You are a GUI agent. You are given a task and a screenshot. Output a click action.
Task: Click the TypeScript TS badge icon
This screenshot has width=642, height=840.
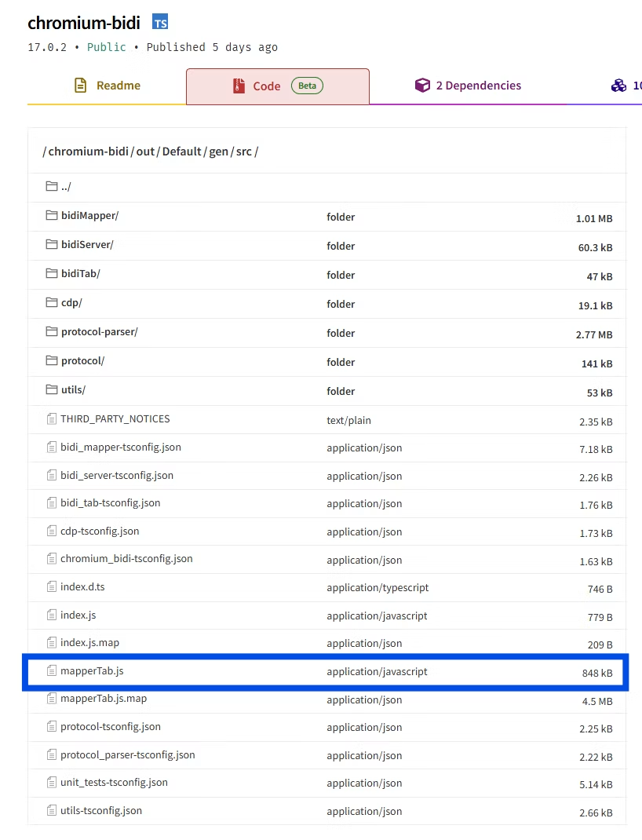tap(160, 23)
